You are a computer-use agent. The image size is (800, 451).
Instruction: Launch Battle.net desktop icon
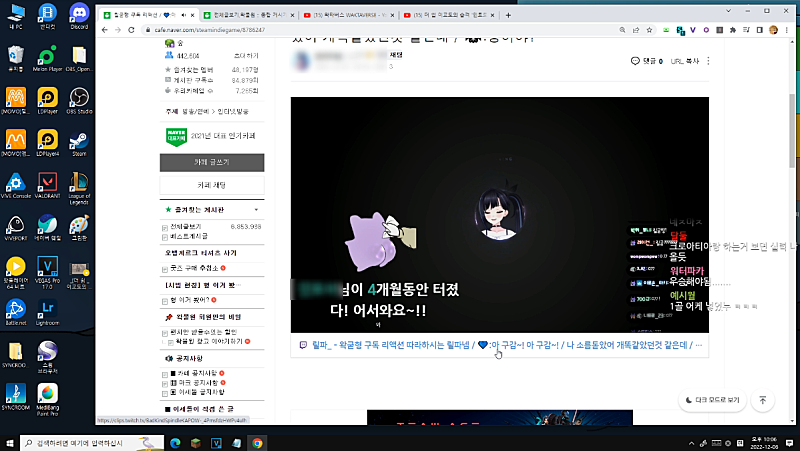pyautogui.click(x=15, y=312)
